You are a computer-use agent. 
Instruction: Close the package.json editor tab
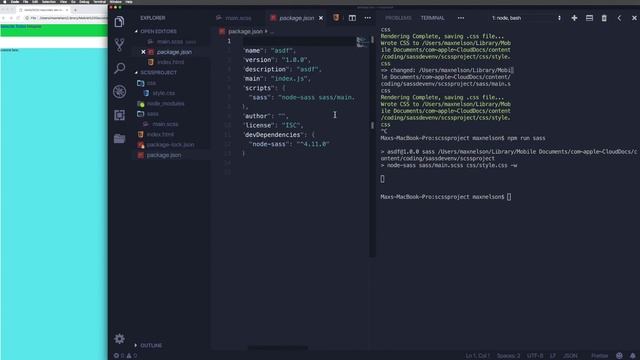pos(321,18)
